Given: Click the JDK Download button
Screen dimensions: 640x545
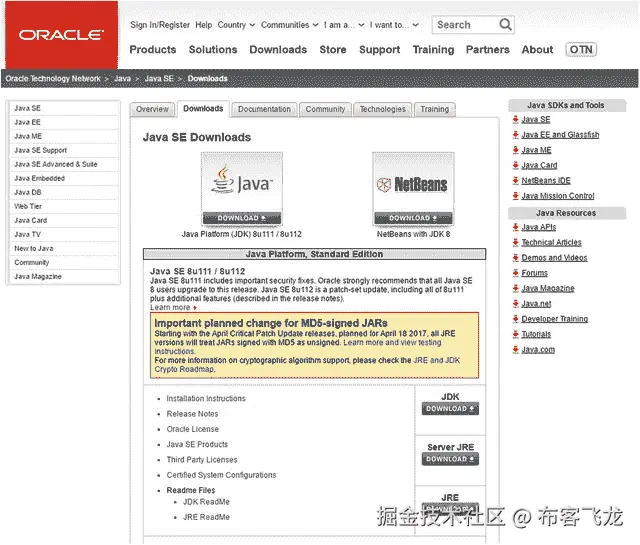Looking at the screenshot, I should (x=450, y=409).
